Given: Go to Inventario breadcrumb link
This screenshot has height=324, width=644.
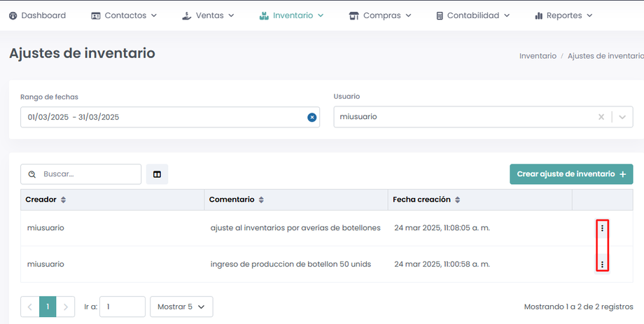Looking at the screenshot, I should click(x=538, y=56).
